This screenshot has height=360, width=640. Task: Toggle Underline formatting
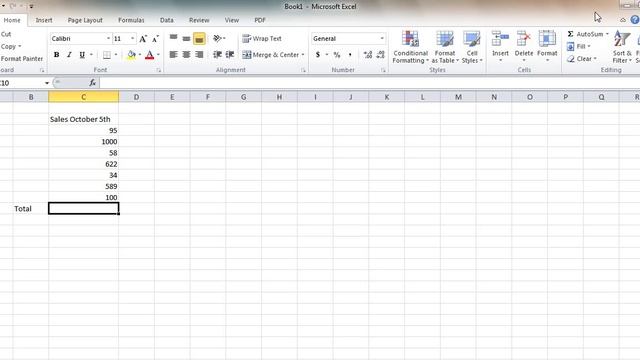coord(82,55)
